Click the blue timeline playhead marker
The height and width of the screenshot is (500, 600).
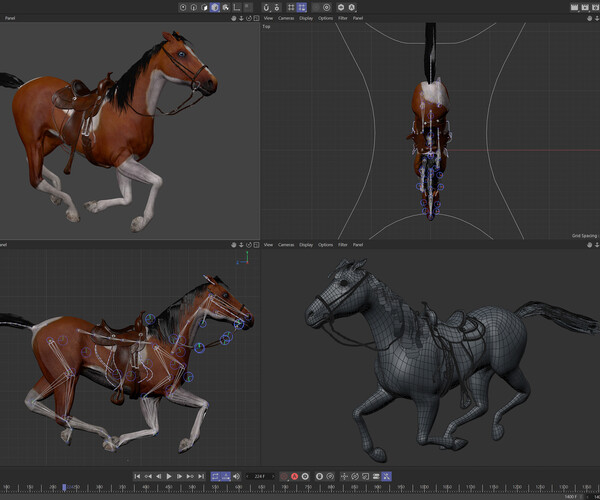tap(64, 487)
